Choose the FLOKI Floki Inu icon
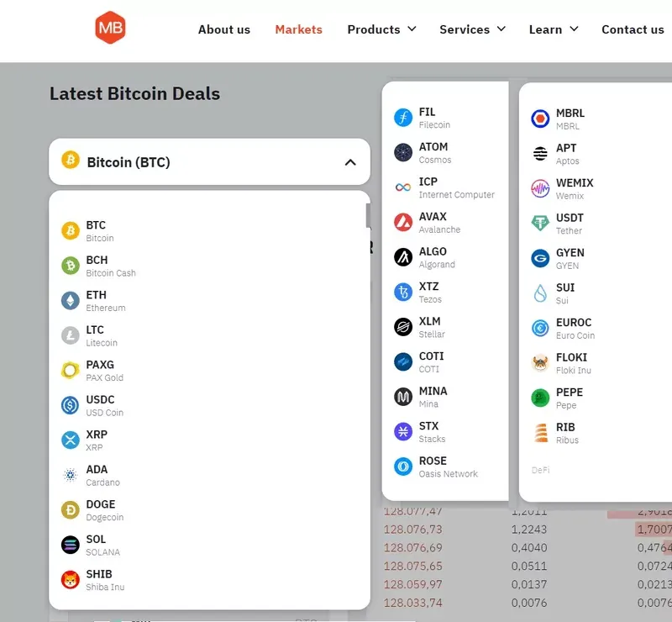This screenshot has height=622, width=672. click(x=540, y=363)
